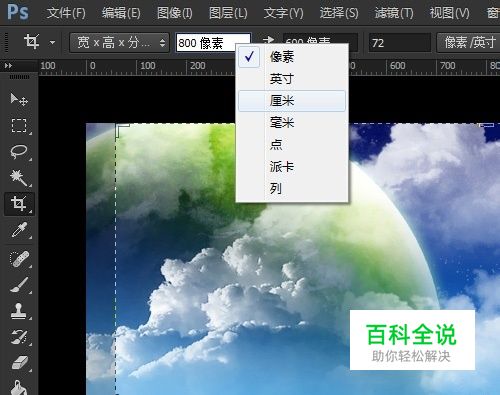This screenshot has width=500, height=395.
Task: Select the Magic Wand tool
Action: click(19, 178)
